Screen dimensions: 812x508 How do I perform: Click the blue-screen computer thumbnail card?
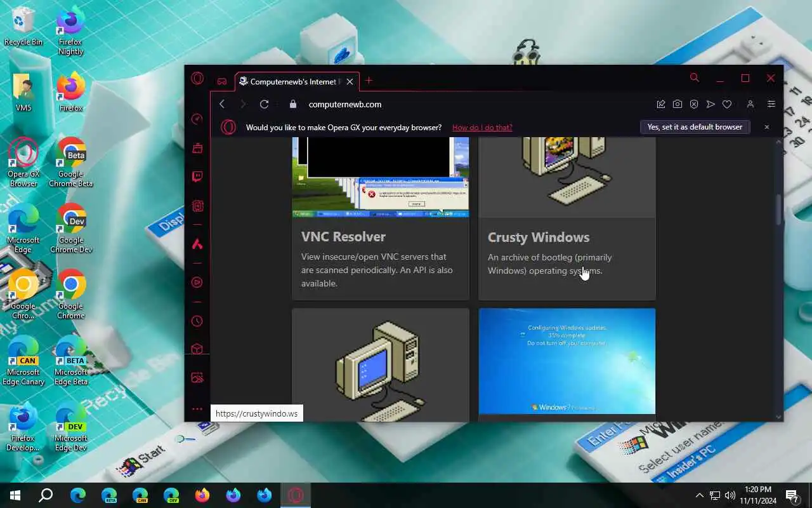[381, 365]
